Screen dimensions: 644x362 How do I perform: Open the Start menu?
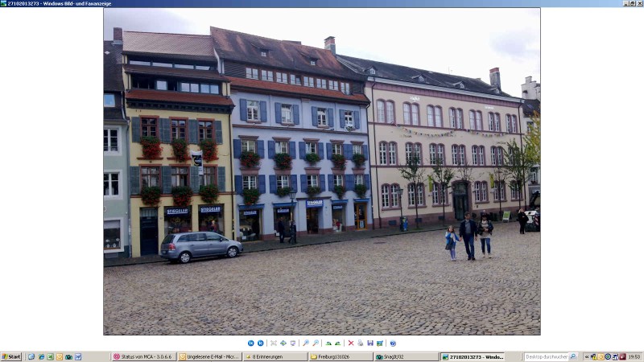(x=11, y=356)
